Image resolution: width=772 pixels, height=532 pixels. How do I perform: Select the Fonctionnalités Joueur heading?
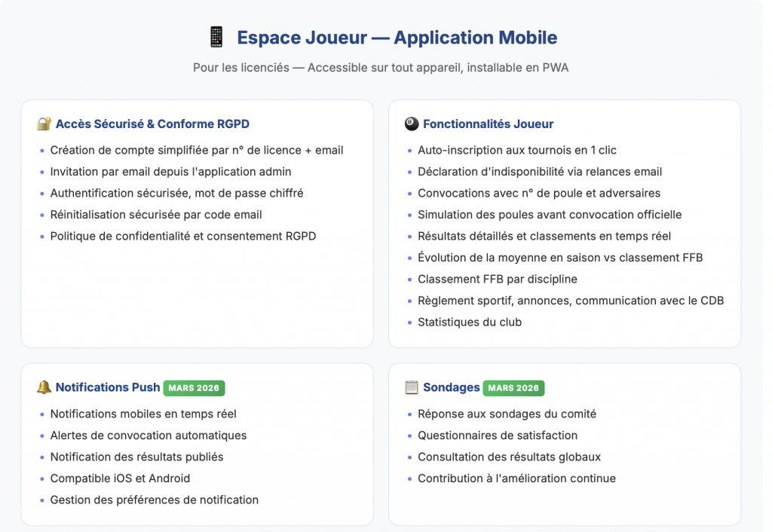[488, 124]
